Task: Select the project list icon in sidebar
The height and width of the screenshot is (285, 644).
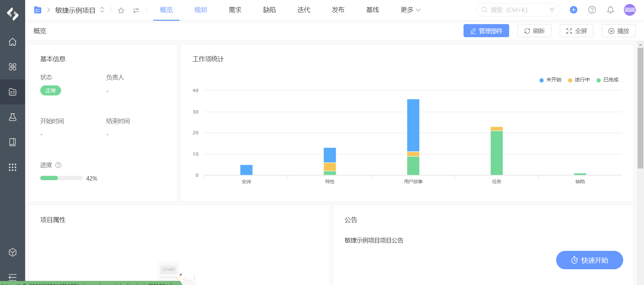Action: [12, 92]
